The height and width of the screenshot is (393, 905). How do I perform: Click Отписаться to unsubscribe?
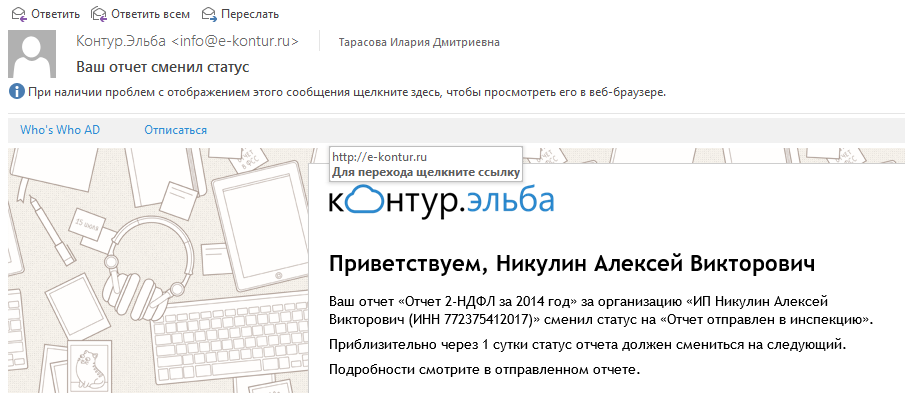(175, 130)
